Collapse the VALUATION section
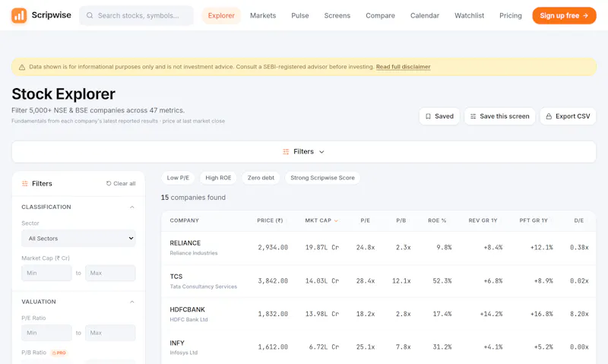The width and height of the screenshot is (608, 364). [131, 302]
